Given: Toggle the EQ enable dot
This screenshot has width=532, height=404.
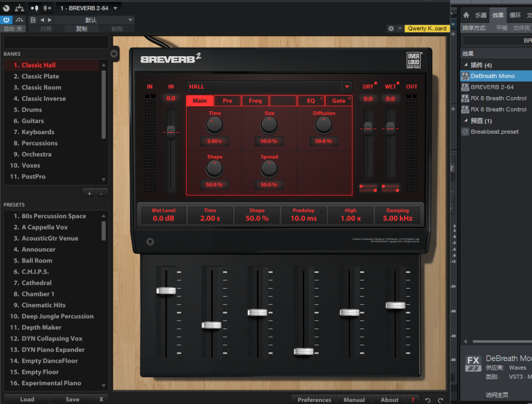Looking at the screenshot, I should tap(322, 98).
